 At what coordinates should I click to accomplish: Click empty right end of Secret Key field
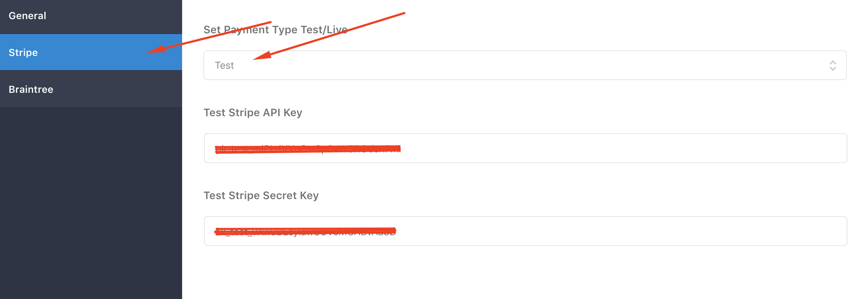(x=797, y=231)
